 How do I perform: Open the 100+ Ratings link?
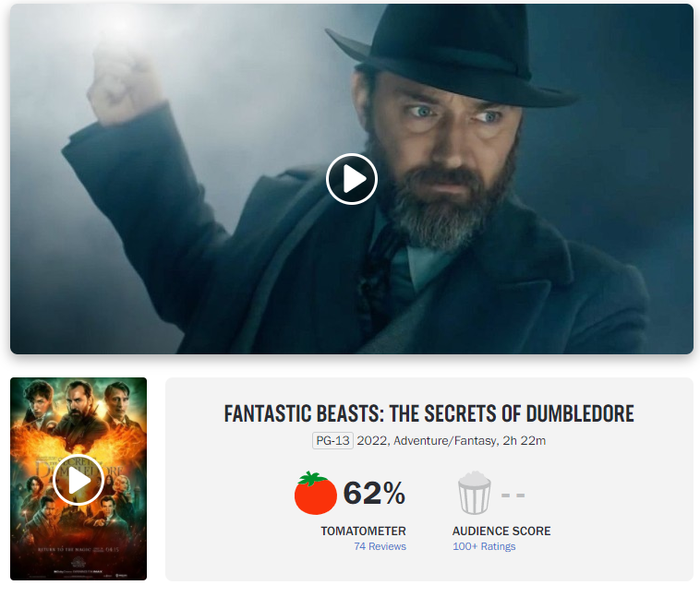(484, 546)
